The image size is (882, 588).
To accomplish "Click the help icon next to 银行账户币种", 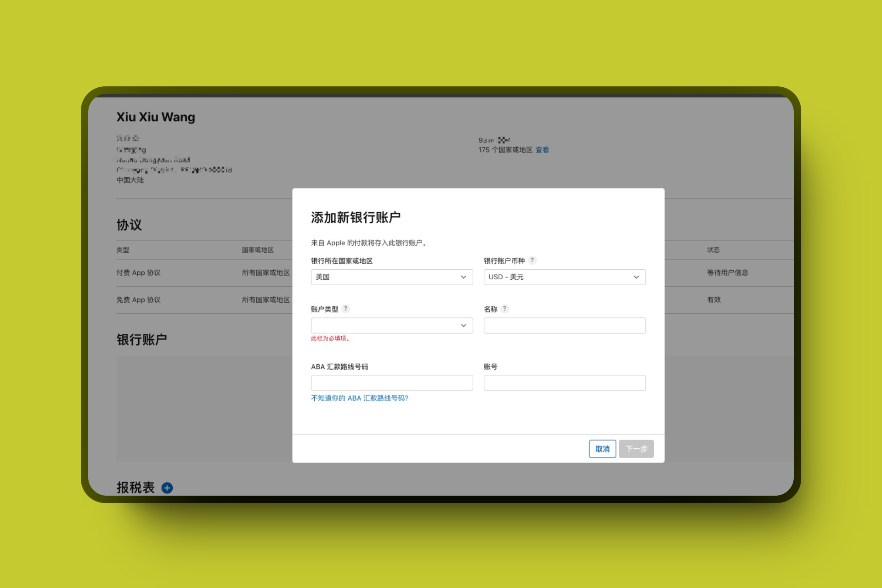I will click(x=532, y=260).
